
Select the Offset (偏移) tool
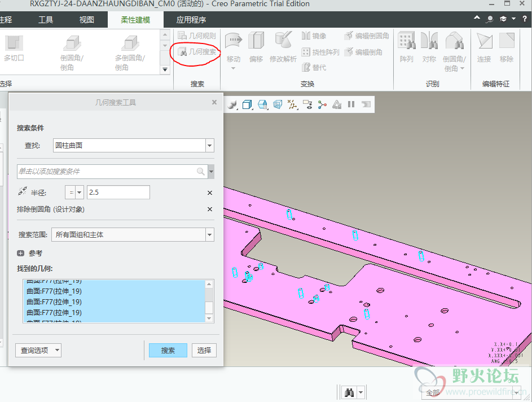pyautogui.click(x=256, y=46)
